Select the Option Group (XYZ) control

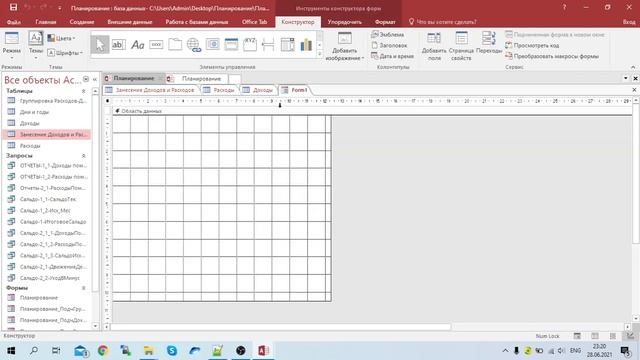coord(250,44)
